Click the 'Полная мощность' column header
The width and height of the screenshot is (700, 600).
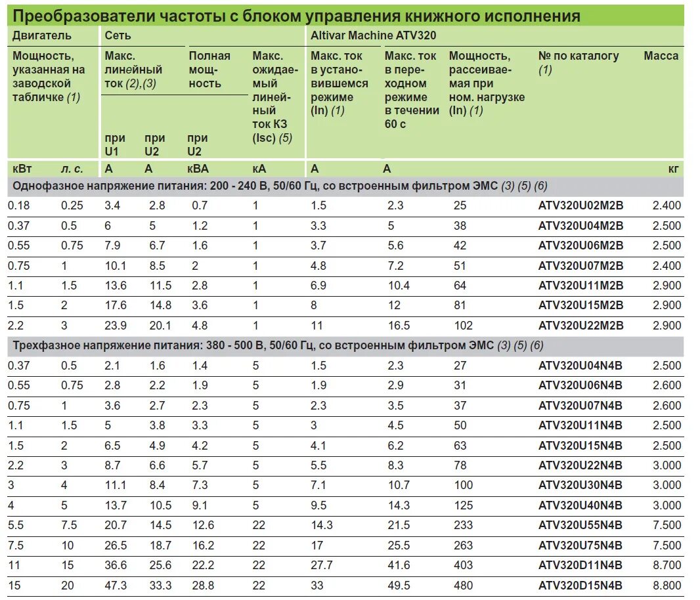point(209,70)
